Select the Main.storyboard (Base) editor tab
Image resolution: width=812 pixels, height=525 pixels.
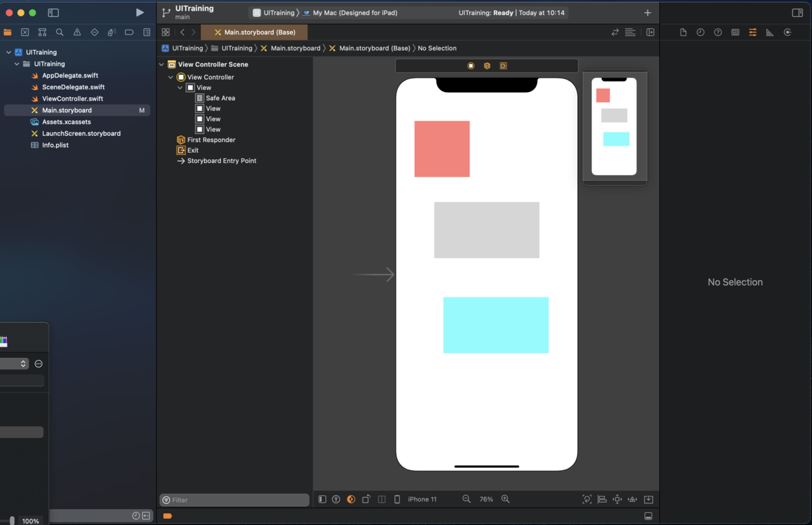click(x=254, y=32)
